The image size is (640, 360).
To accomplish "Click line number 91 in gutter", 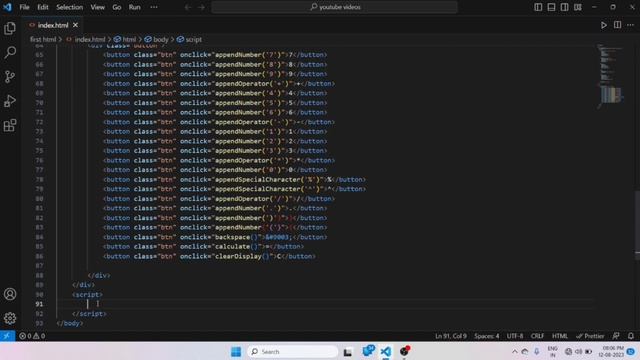I will point(39,304).
